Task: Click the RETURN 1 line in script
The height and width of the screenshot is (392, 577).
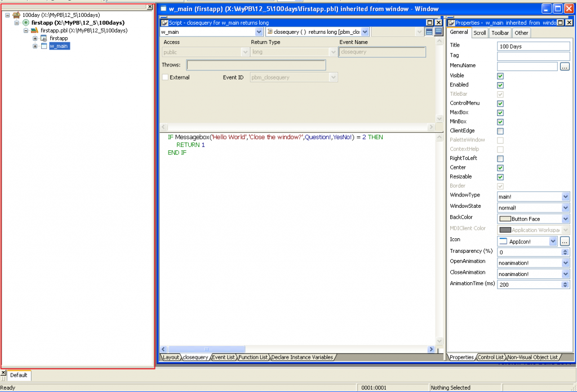Action: coord(190,145)
